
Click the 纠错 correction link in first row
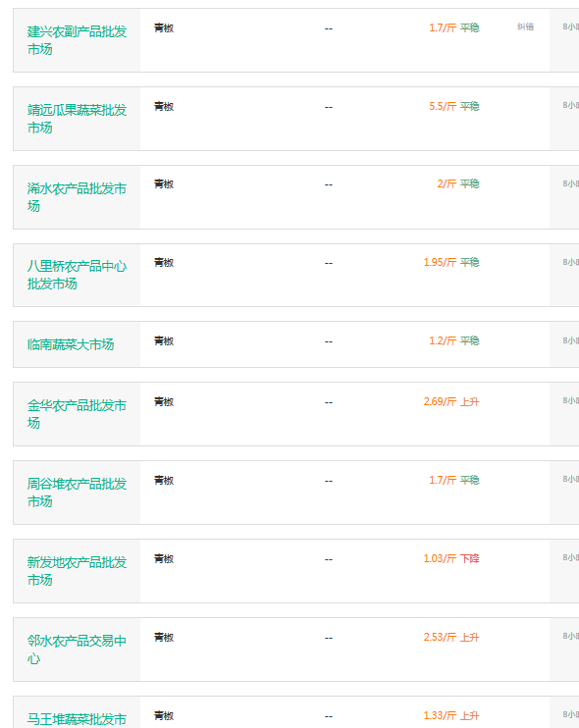point(525,26)
